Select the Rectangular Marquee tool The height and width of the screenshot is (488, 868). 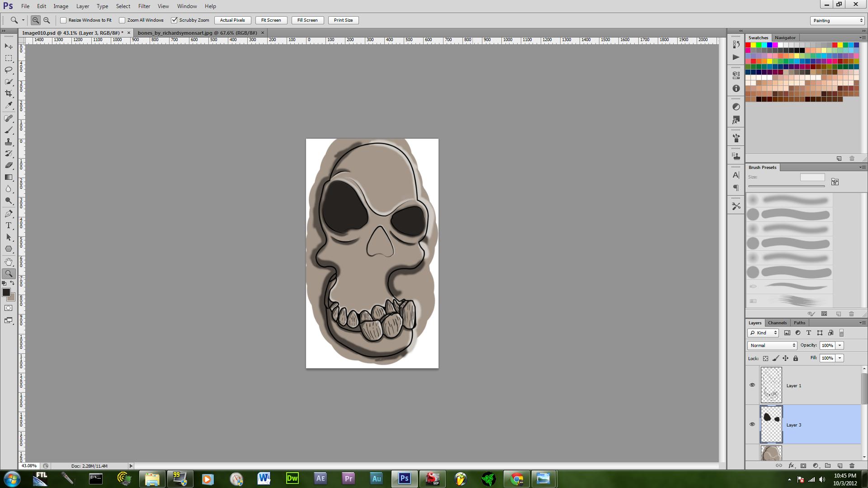pos(9,58)
